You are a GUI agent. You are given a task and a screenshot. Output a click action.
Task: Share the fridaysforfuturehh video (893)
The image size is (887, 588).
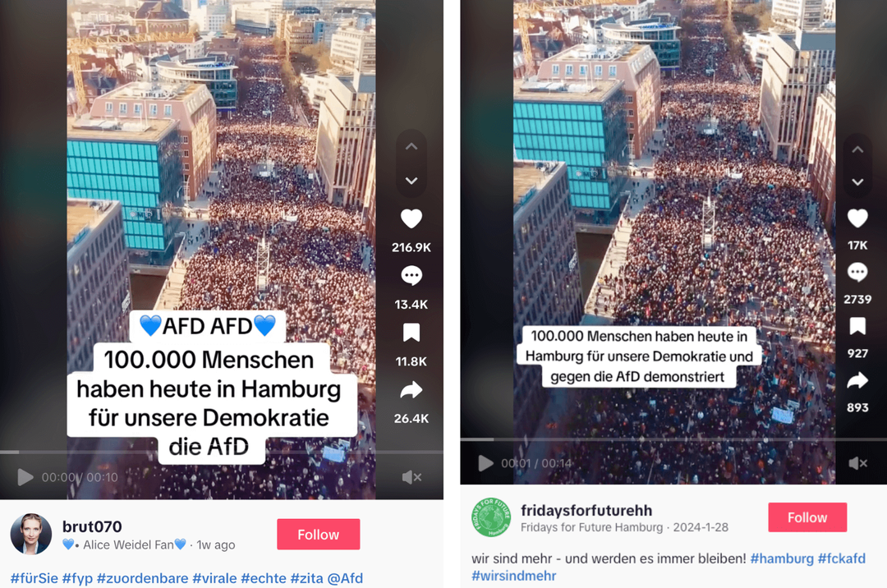(857, 380)
